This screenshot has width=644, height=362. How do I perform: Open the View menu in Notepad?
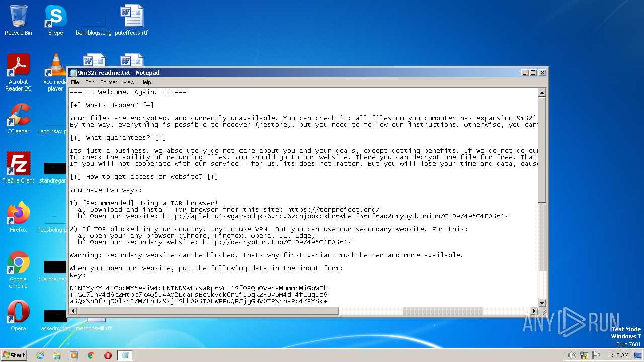(x=129, y=82)
